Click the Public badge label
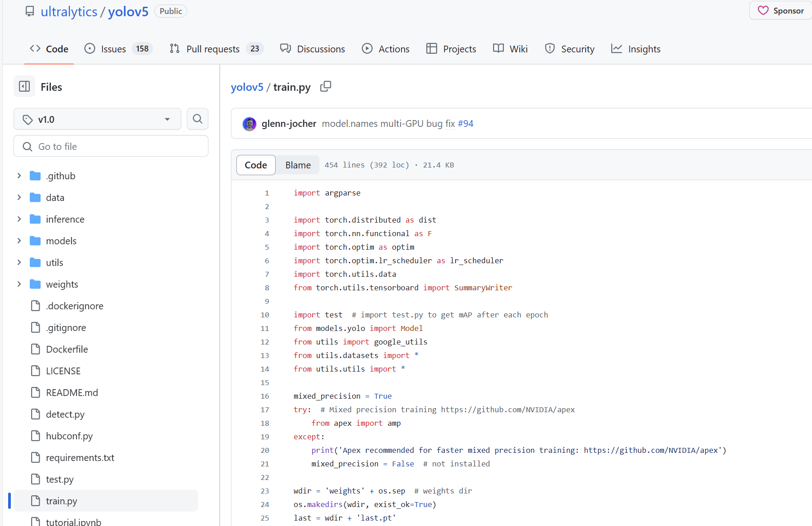This screenshot has height=526, width=812. tap(171, 11)
